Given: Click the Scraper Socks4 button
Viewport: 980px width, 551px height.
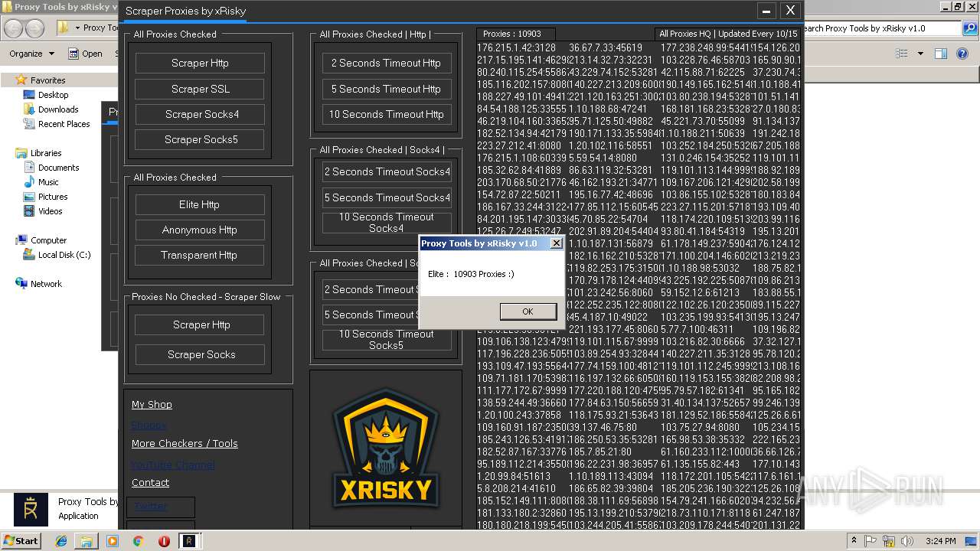Looking at the screenshot, I should 200,114.
